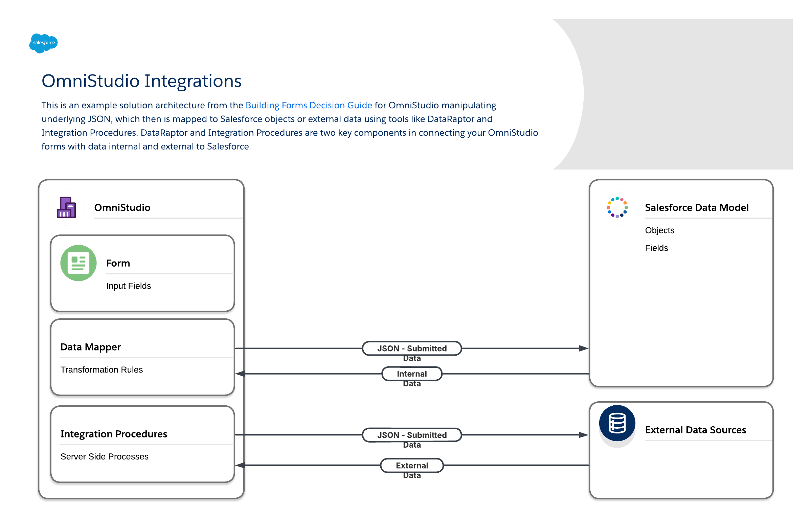Click the Server Side Processes text

coord(104,456)
